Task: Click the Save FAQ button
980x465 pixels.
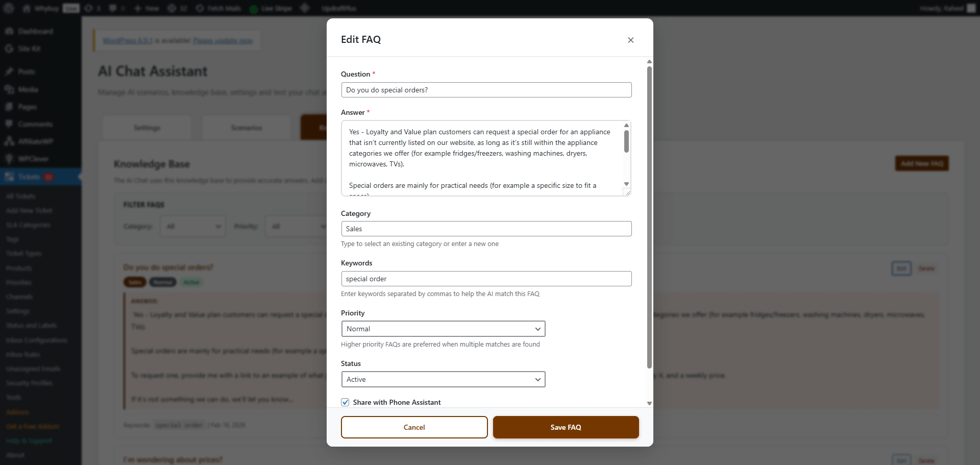Action: click(x=566, y=427)
